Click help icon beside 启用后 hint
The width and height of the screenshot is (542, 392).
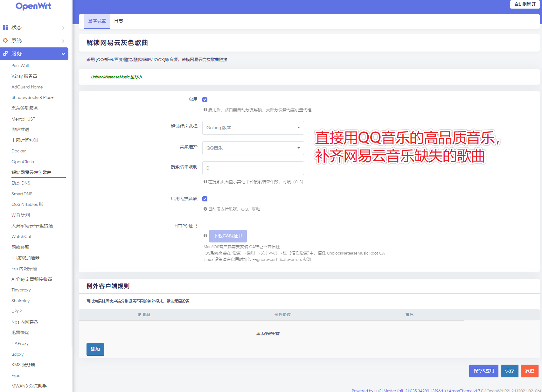(205, 109)
